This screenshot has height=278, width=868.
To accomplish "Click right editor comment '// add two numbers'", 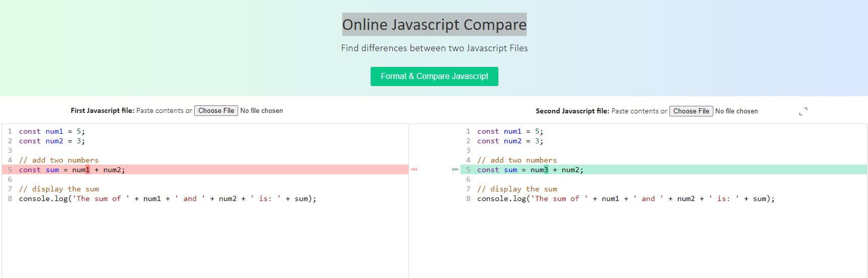I will click(x=517, y=160).
